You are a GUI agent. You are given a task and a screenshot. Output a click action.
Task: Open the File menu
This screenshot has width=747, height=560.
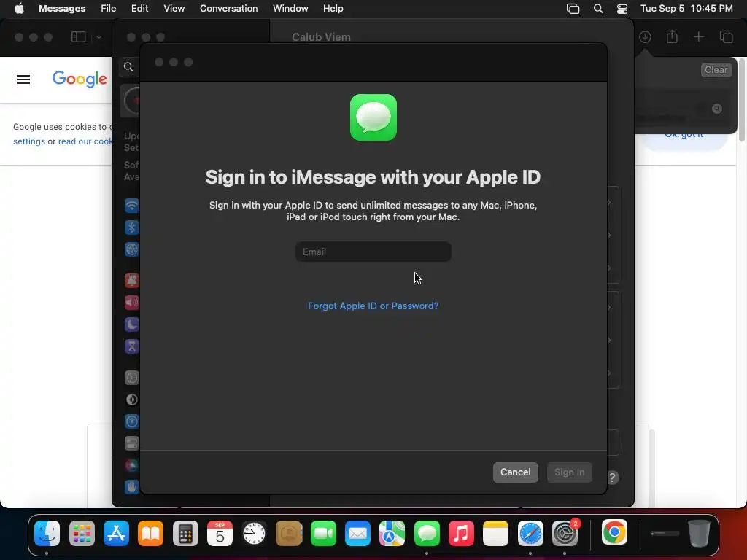pyautogui.click(x=108, y=9)
